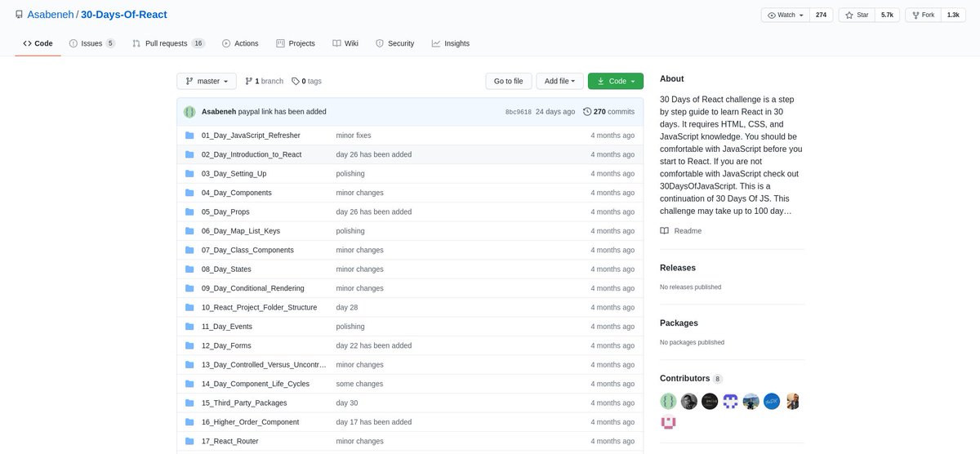
Task: Open the green Code download dropdown
Action: point(616,81)
